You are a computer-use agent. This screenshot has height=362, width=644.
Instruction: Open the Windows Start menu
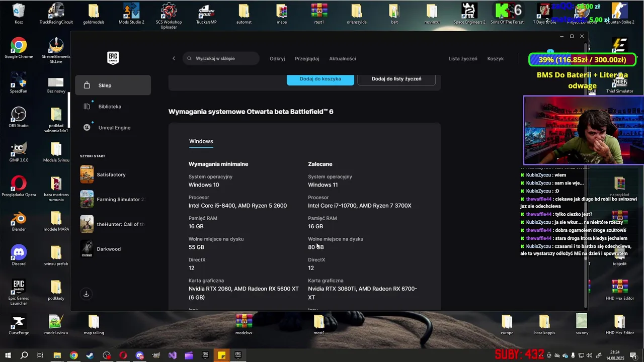[8, 355]
